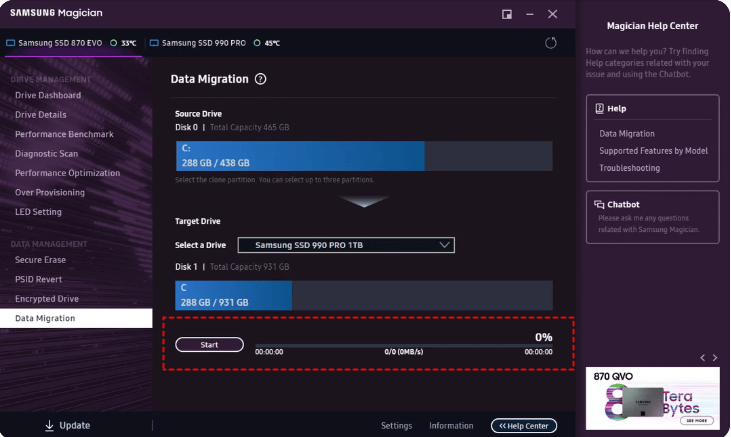Click the refresh drives icon
The width and height of the screenshot is (731, 437).
click(x=551, y=43)
